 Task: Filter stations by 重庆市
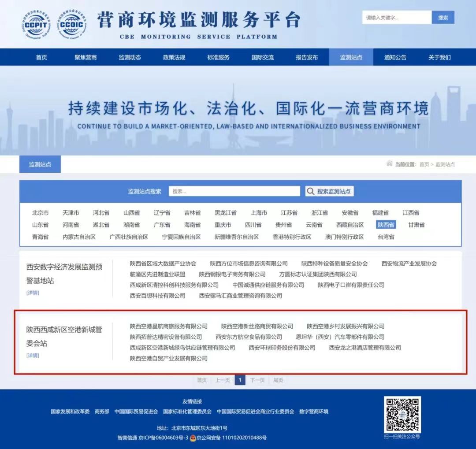[x=223, y=225]
